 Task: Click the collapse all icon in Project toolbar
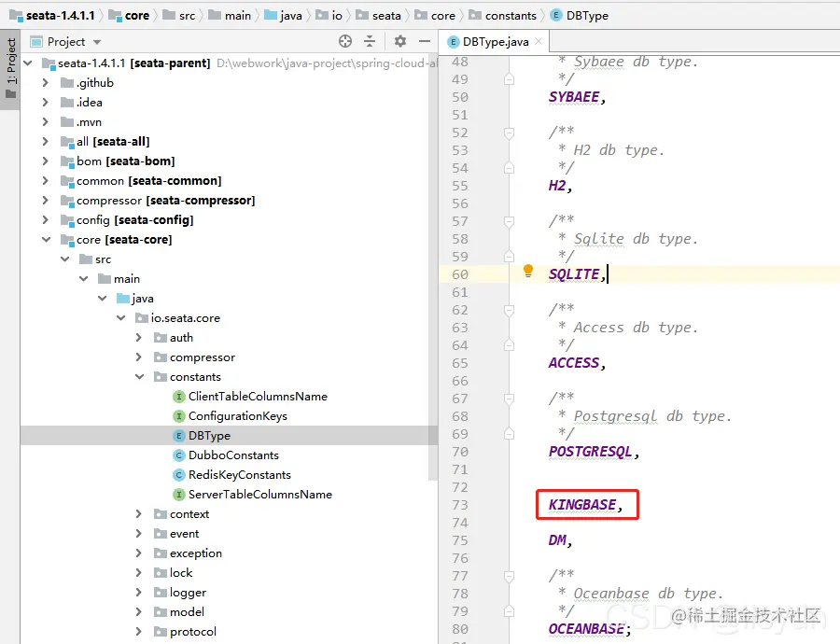pos(370,41)
